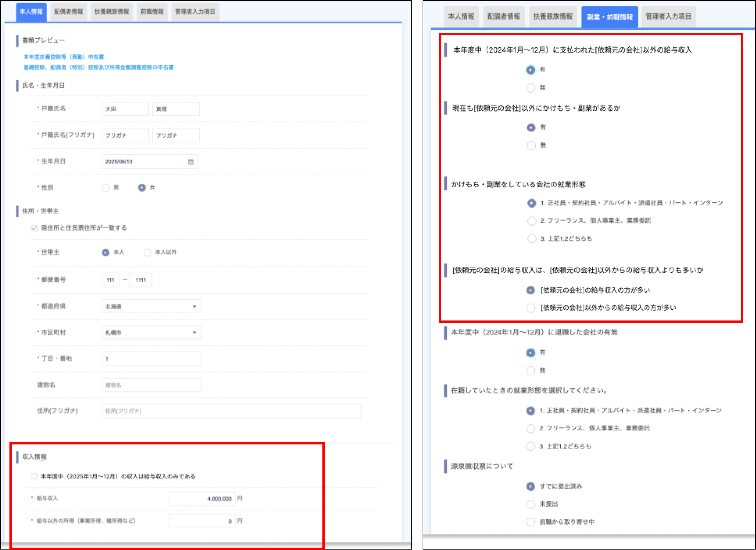The width and height of the screenshot is (756, 550).
Task: Open the 都道府県 dropdown
Action: pyautogui.click(x=195, y=306)
